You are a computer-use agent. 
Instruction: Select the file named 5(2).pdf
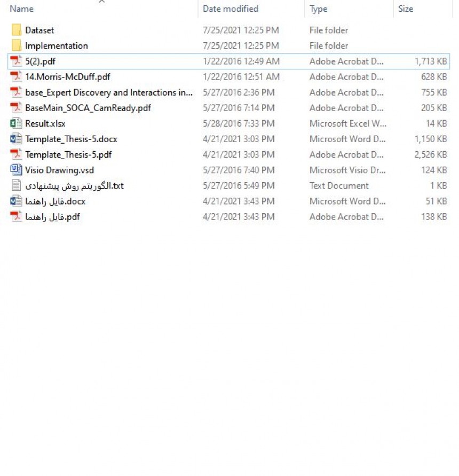coord(41,61)
